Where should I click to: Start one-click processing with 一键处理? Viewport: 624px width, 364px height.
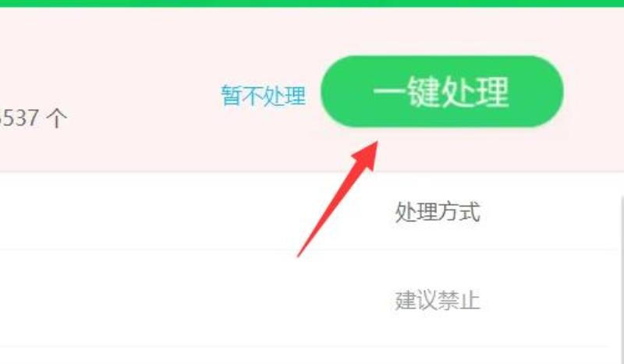point(442,91)
